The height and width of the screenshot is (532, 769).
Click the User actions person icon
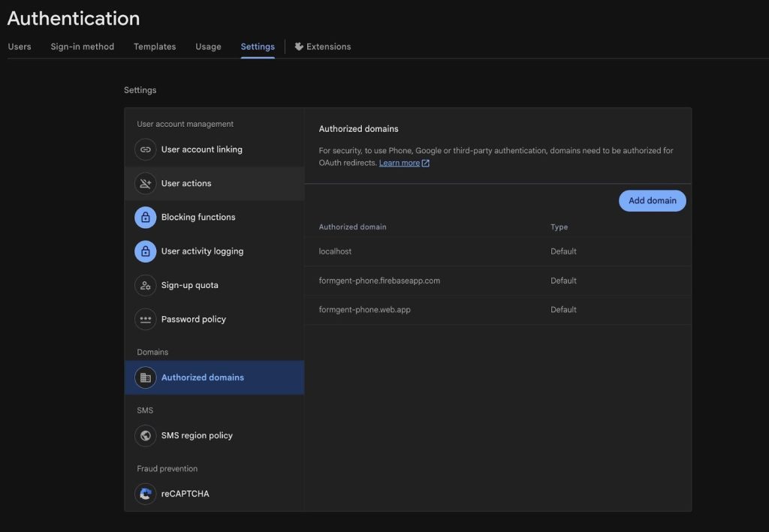click(x=145, y=184)
